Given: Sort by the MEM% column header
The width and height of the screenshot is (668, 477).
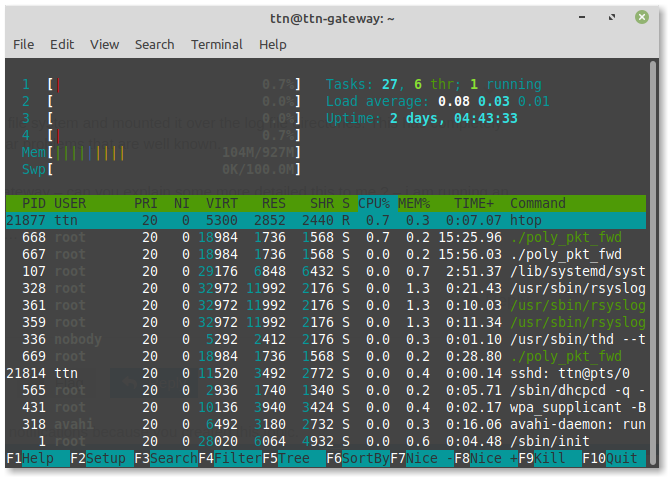Looking at the screenshot, I should click(414, 204).
